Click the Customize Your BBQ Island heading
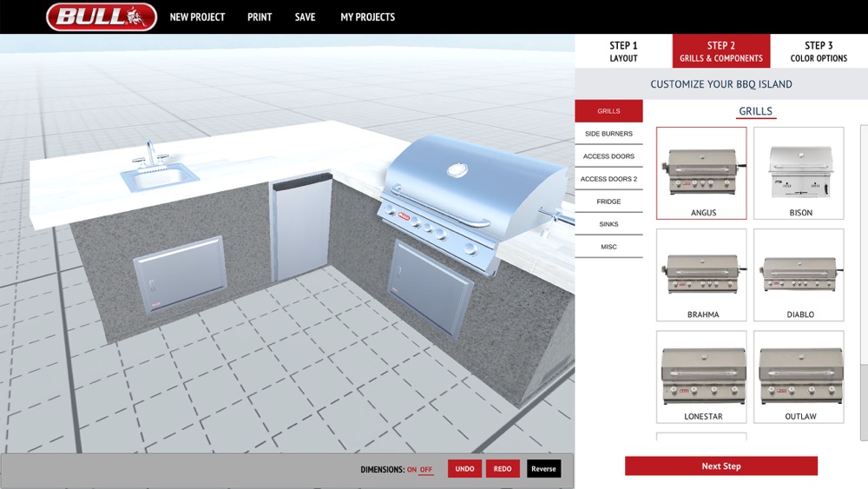This screenshot has width=868, height=489. pos(721,84)
